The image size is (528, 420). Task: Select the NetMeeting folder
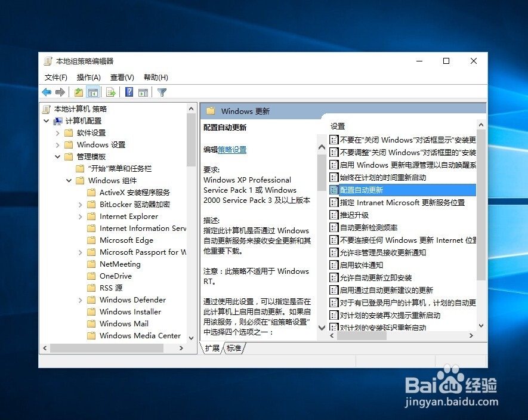(120, 264)
